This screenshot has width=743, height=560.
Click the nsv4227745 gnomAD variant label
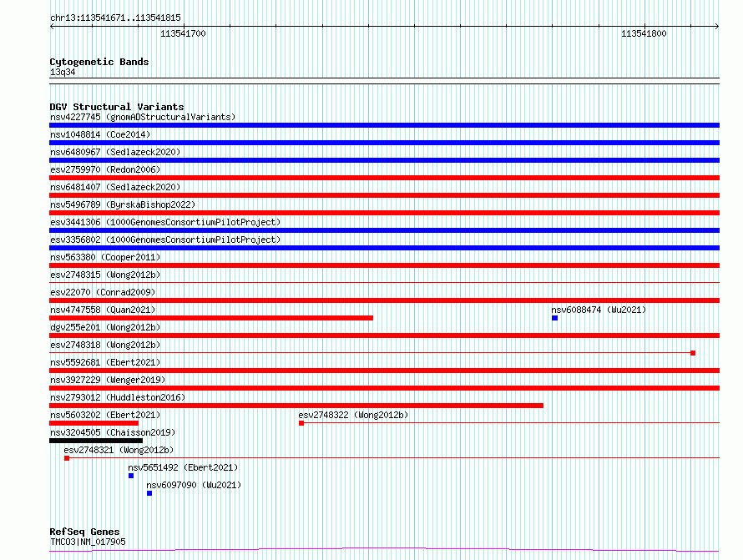143,117
